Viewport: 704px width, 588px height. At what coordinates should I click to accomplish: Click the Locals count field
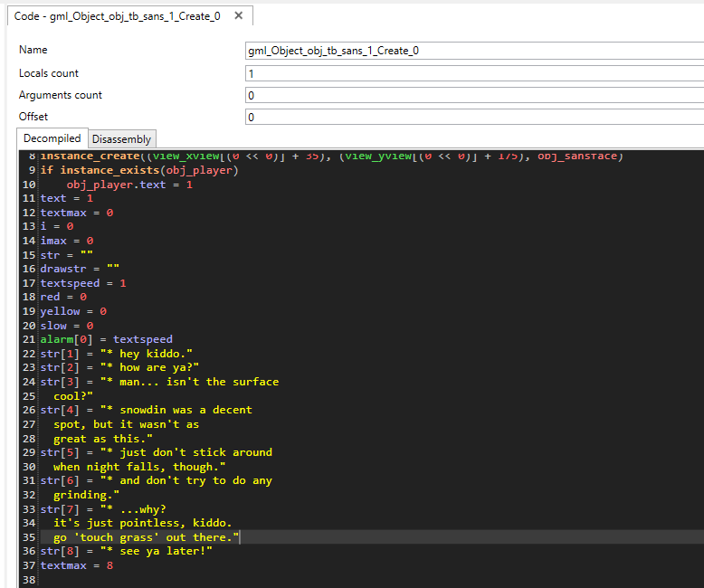[474, 73]
